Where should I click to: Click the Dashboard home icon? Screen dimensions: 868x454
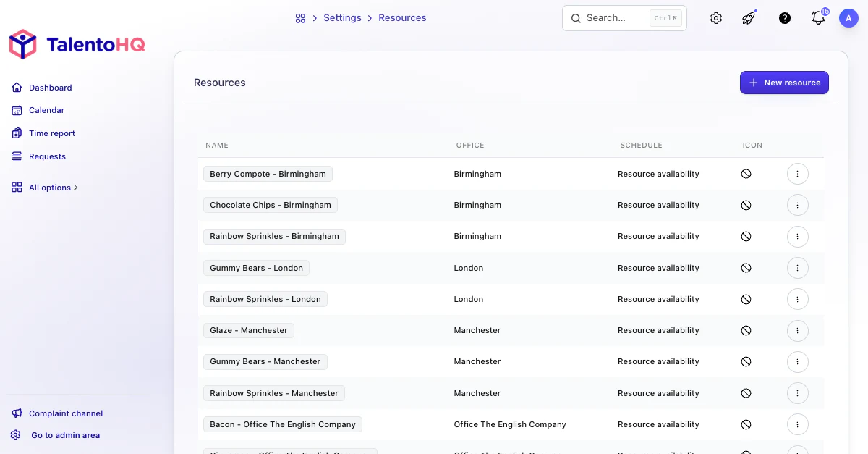click(x=17, y=88)
